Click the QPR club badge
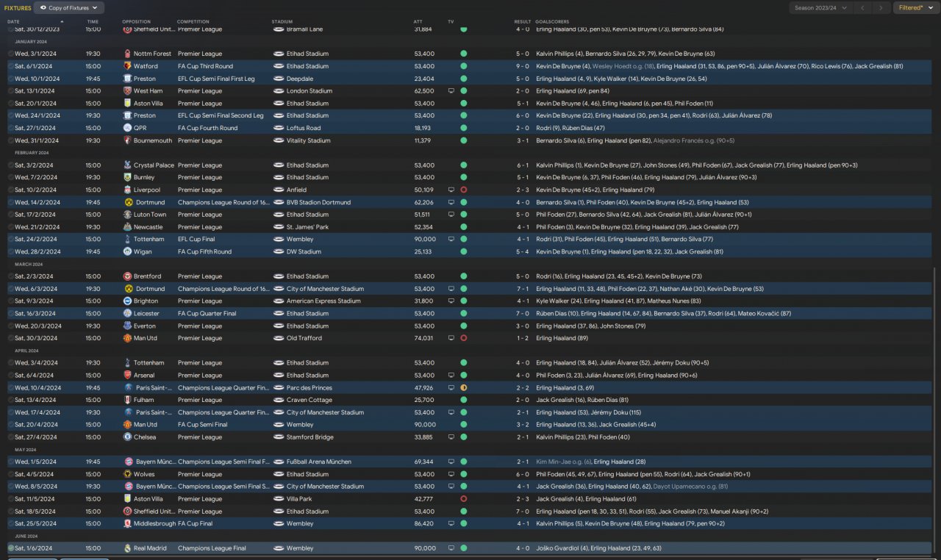This screenshot has width=941, height=560. 128,128
